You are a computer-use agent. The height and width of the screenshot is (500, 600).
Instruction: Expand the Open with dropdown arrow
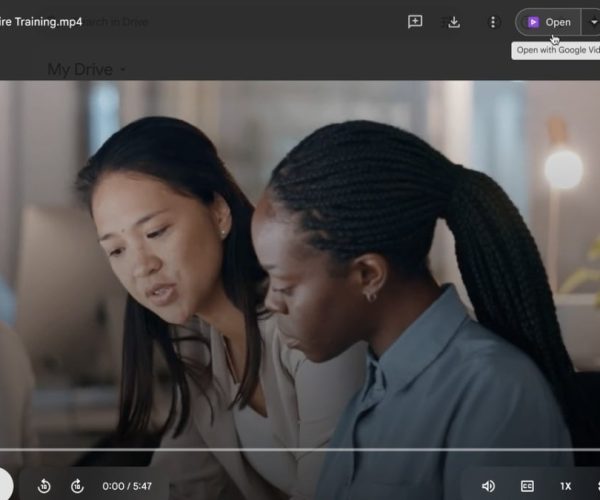(x=593, y=22)
